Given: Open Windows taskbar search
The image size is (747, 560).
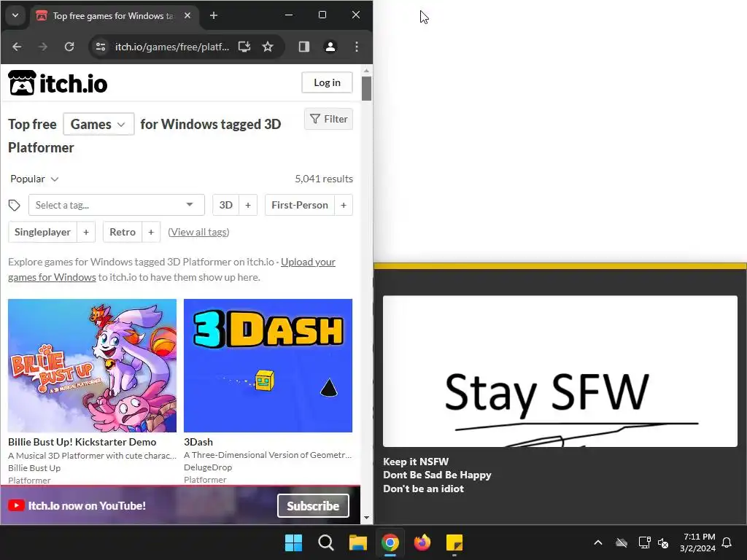Looking at the screenshot, I should 326,542.
